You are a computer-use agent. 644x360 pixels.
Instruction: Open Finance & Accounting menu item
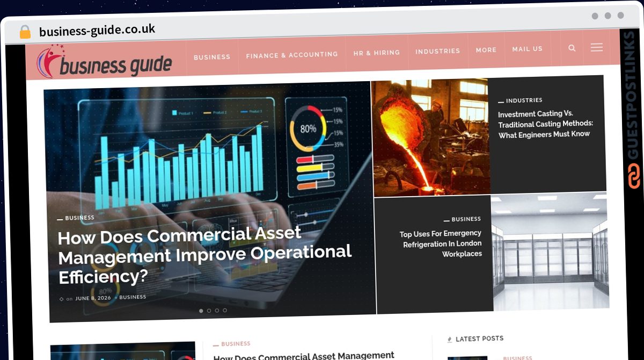point(292,54)
